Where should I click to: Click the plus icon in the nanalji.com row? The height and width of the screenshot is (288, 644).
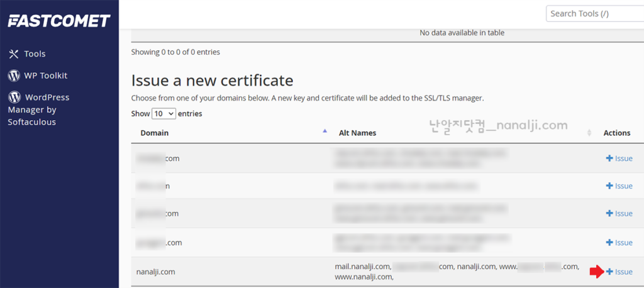coord(609,272)
